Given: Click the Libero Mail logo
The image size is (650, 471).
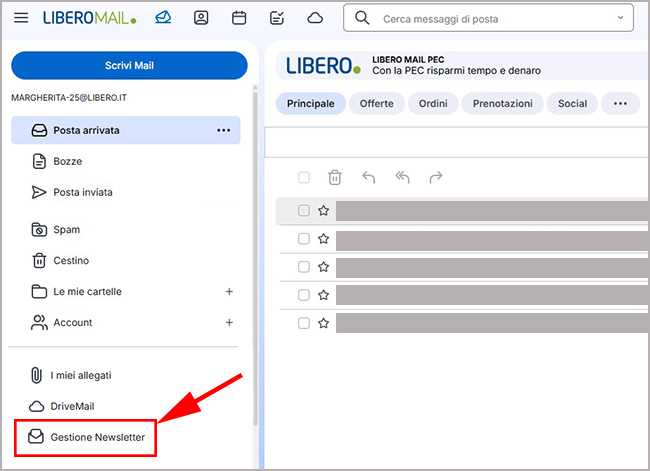Looking at the screenshot, I should [90, 18].
